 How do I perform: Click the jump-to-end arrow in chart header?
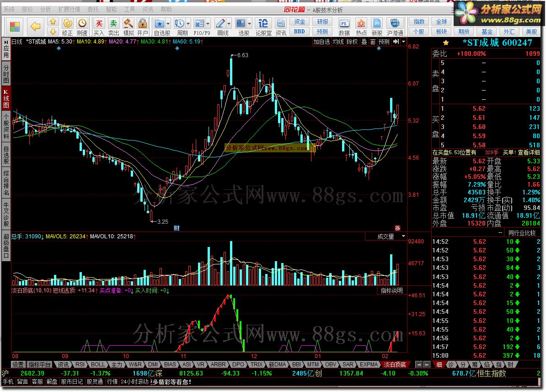[396, 42]
